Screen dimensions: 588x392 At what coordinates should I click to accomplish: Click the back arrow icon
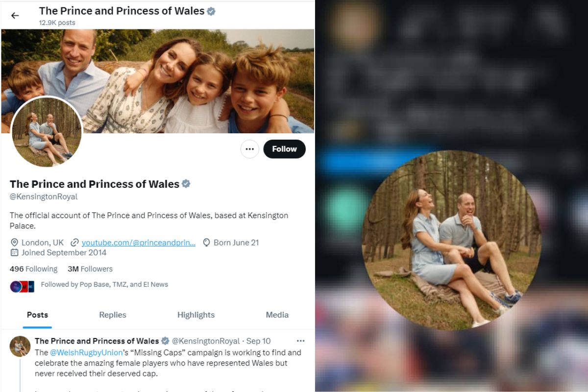(15, 15)
